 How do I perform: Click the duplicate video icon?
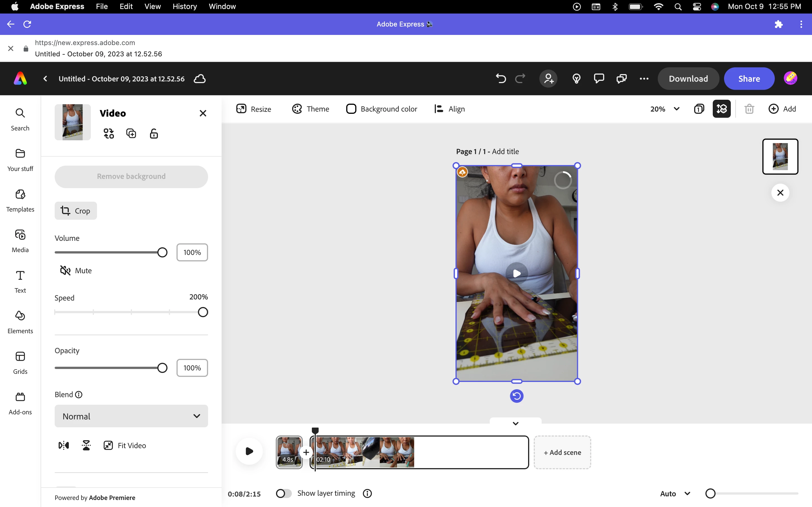131,134
